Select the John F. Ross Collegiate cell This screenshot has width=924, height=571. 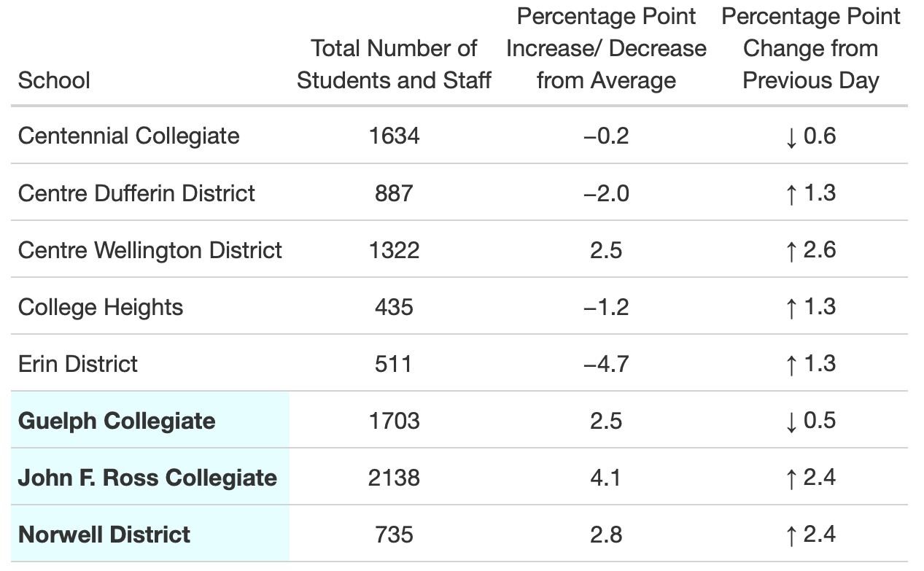pos(147,478)
